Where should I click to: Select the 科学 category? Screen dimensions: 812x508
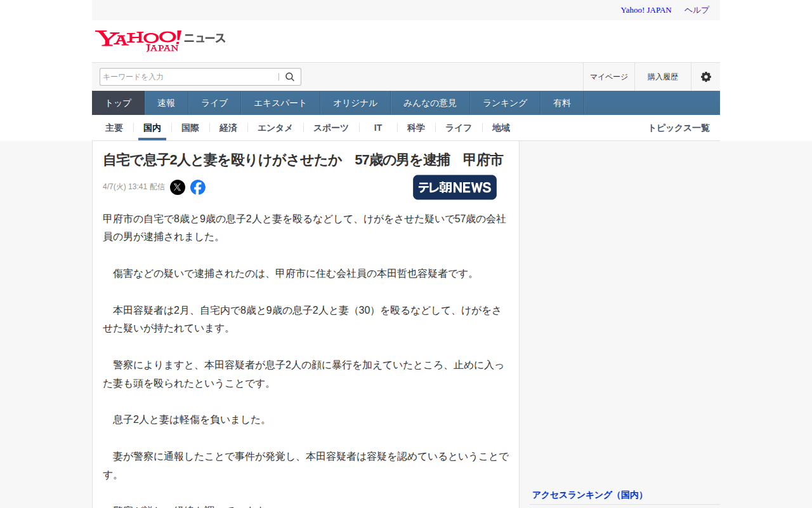point(416,128)
